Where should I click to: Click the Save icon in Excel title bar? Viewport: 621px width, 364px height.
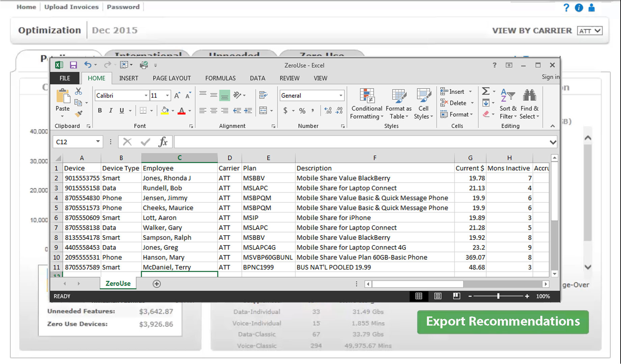[x=73, y=65]
